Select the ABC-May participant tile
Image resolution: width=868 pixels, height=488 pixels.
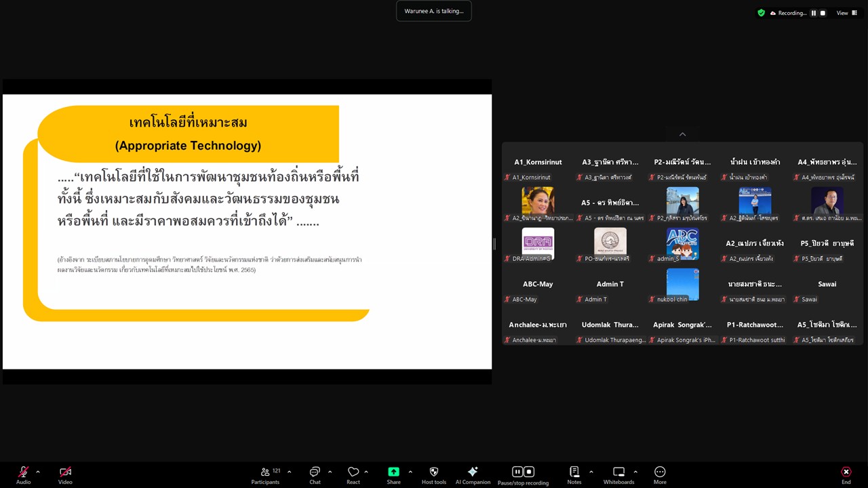538,285
